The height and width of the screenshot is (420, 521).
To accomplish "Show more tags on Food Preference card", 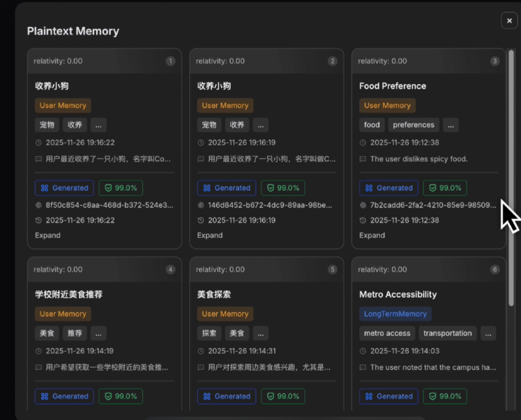I will [x=450, y=125].
